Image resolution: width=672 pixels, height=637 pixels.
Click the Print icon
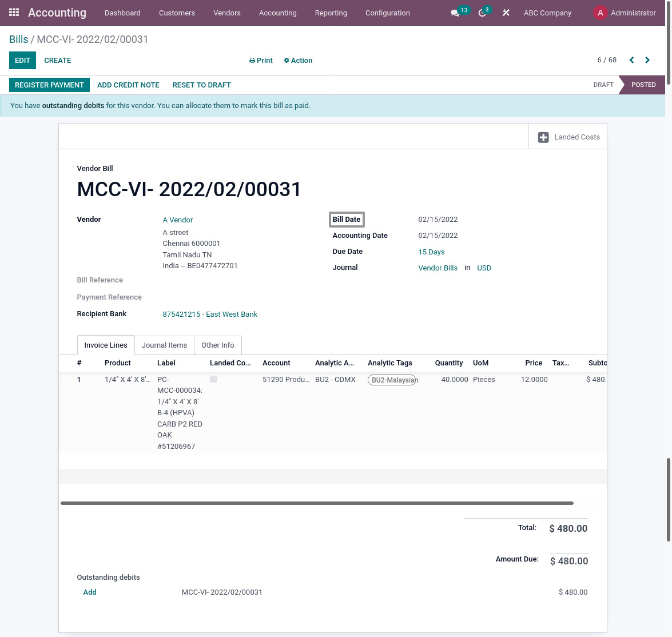(x=252, y=60)
